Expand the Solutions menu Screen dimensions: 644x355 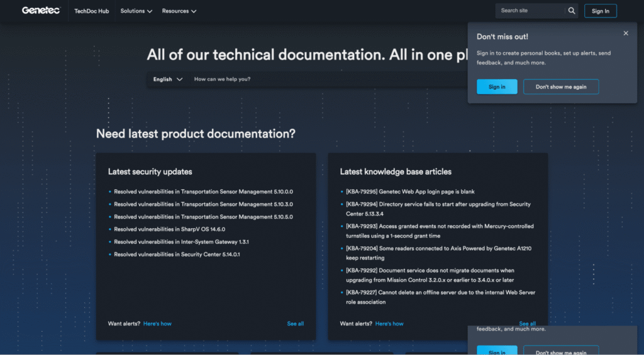click(136, 11)
